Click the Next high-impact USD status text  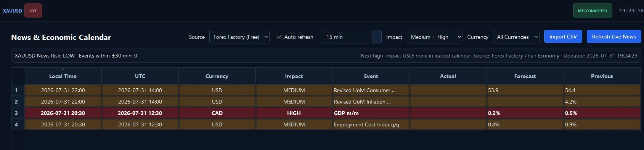tap(416, 56)
